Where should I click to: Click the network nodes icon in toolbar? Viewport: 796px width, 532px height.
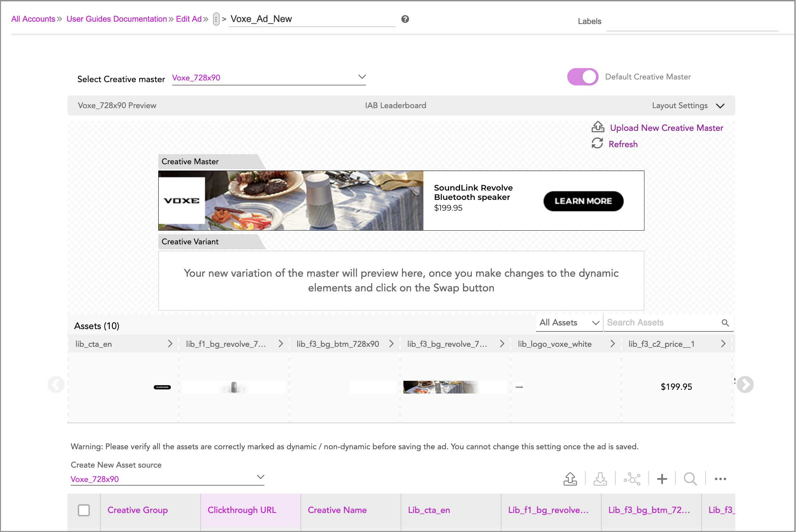click(x=632, y=479)
